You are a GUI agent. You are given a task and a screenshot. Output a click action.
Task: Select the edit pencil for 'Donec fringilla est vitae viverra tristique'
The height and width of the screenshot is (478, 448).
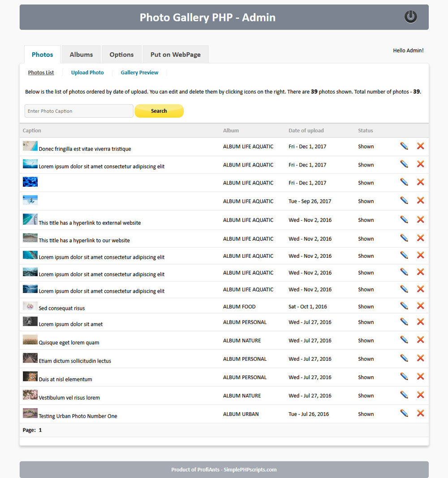[x=404, y=146]
